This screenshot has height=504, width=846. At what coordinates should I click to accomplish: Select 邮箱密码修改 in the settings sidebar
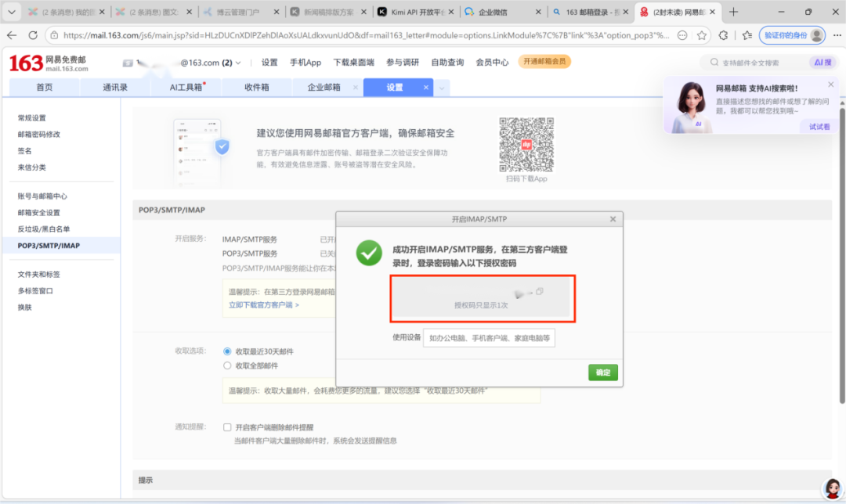tap(39, 135)
